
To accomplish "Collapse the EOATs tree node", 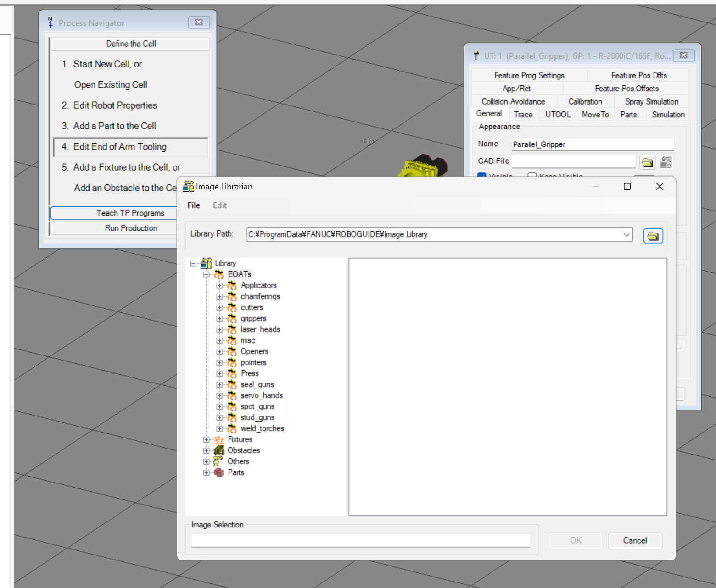I will tap(207, 274).
